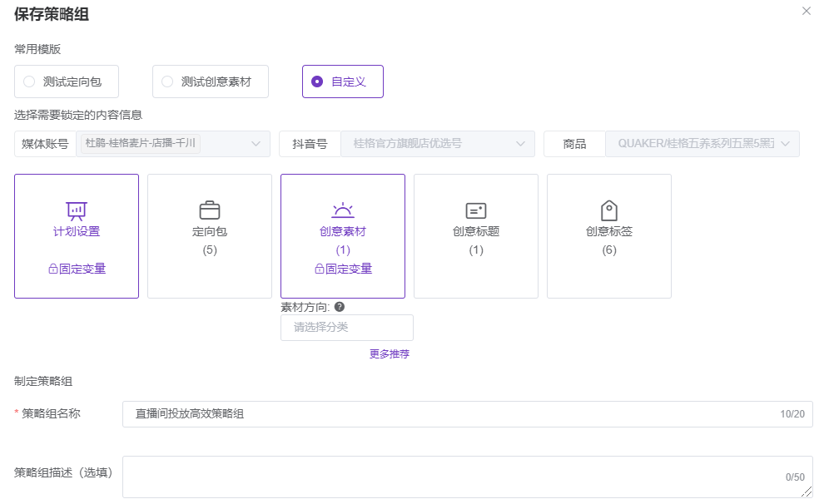The width and height of the screenshot is (829, 504).
Task: Toggle the 创意标题 (1) card
Action: click(x=476, y=236)
